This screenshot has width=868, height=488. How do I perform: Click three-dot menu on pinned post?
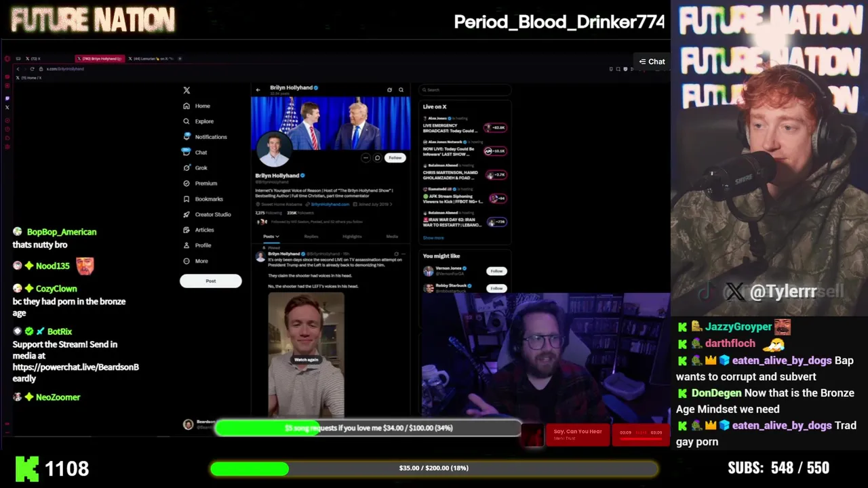[404, 254]
